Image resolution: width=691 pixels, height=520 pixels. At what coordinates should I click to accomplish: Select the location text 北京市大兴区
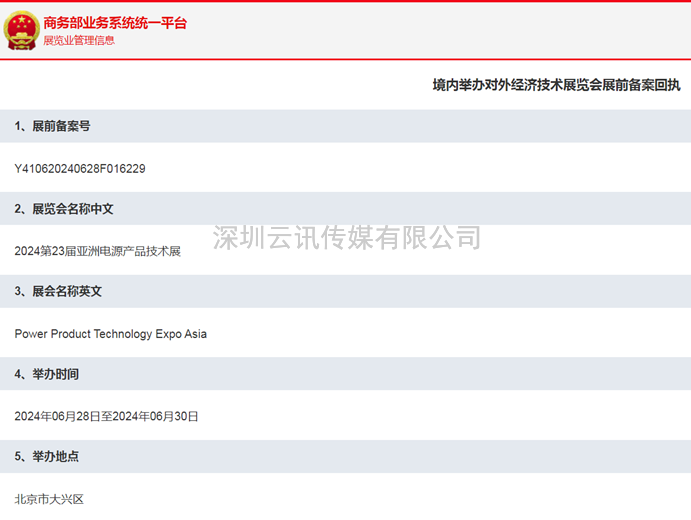(x=49, y=499)
